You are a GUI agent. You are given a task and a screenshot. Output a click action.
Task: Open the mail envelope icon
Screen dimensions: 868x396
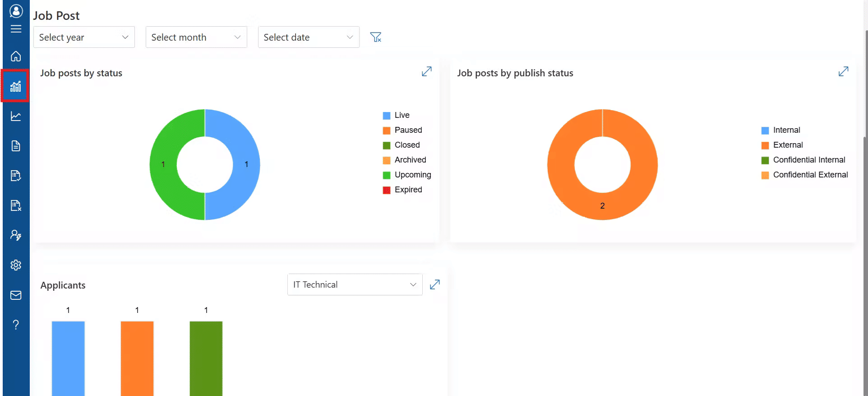[x=16, y=295]
